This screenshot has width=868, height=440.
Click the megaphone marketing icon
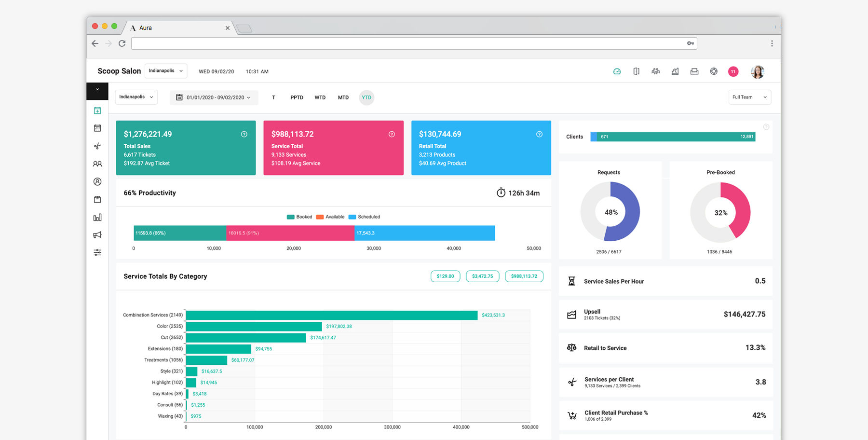coord(97,234)
